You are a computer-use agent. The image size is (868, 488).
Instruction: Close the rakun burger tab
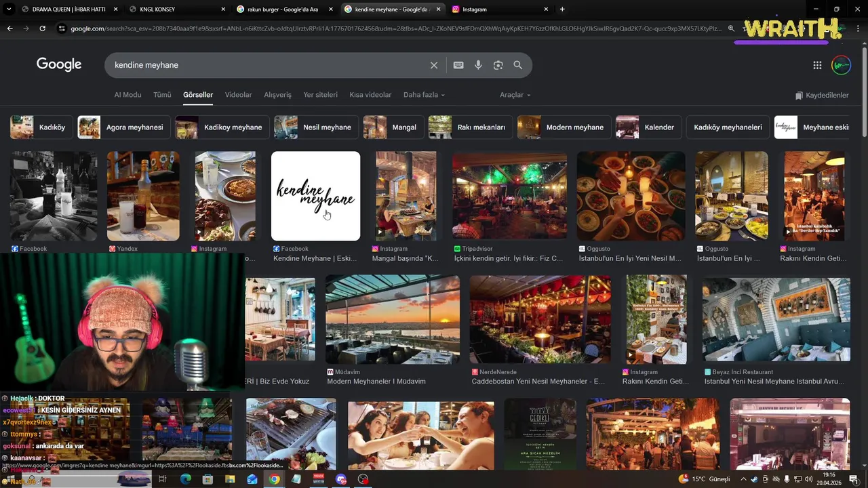(x=330, y=9)
